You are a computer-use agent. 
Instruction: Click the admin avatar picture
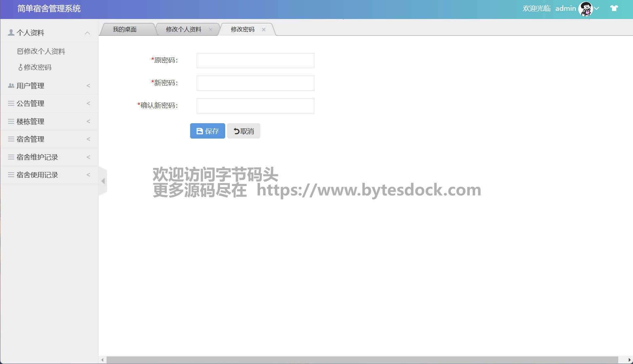[x=585, y=9]
